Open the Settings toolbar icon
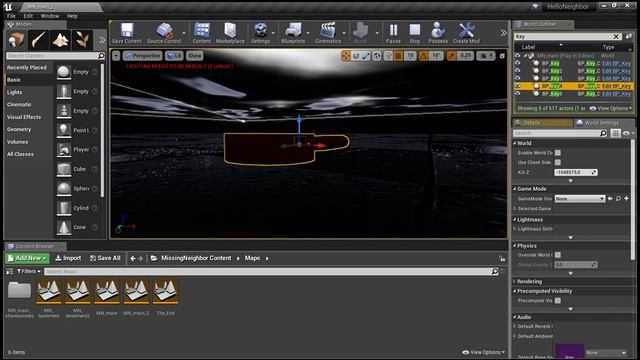640x360 pixels. click(x=260, y=33)
